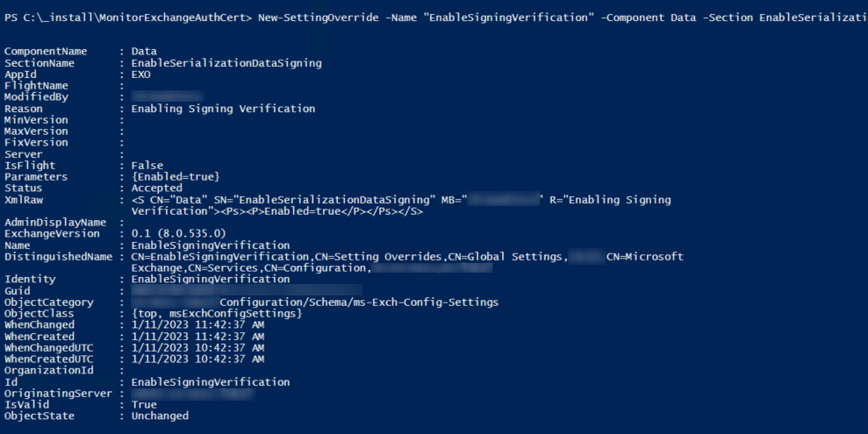868x434 pixels.
Task: Click the ExchangeVersion value 0.1 (8.0.535.0)
Action: click(x=178, y=234)
